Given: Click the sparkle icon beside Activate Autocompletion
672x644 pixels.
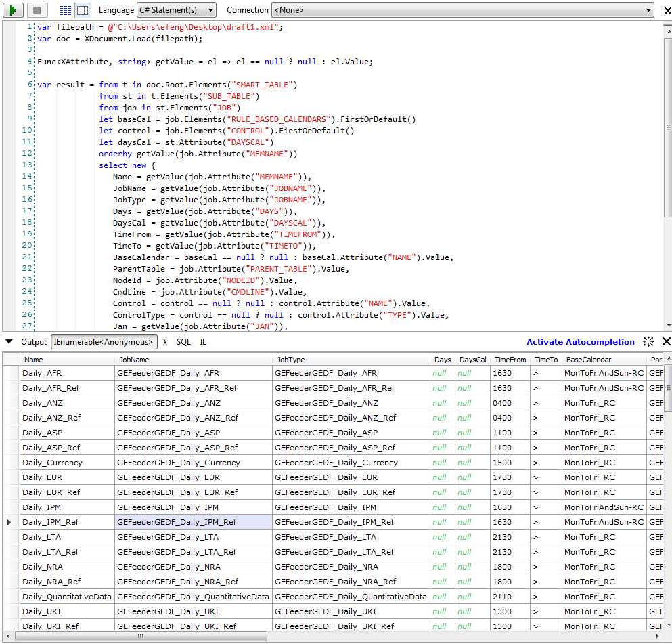Looking at the screenshot, I should (x=648, y=341).
